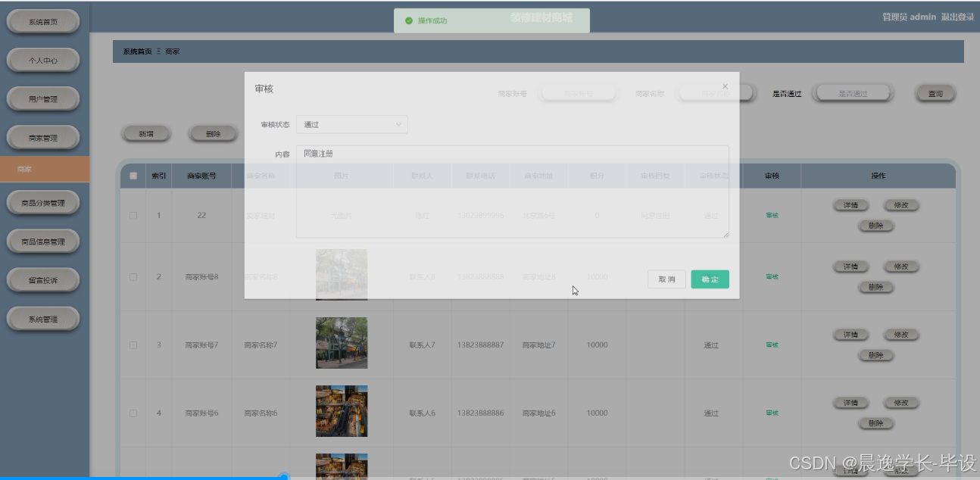The height and width of the screenshot is (480, 980).
Task: Click the blue video progress bar handle
Action: click(283, 477)
